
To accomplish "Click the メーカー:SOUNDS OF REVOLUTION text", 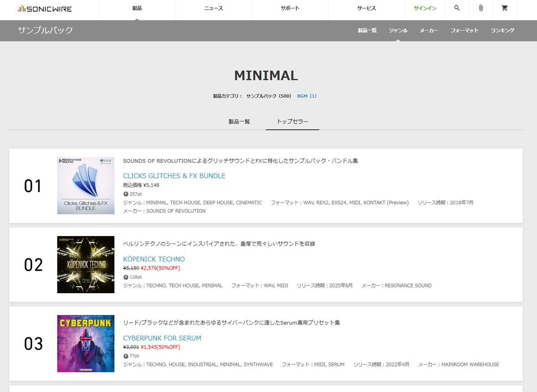I will (x=164, y=211).
